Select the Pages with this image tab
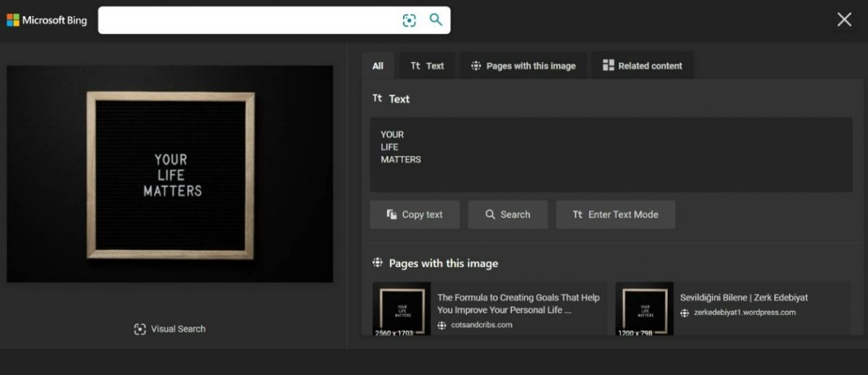 coord(523,66)
